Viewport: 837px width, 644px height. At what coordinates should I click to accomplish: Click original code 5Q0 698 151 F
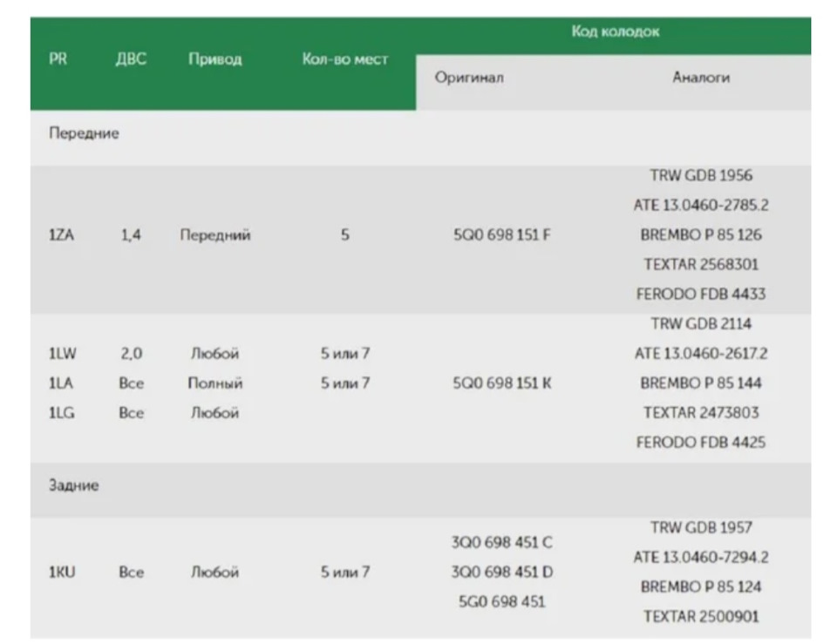pos(502,234)
